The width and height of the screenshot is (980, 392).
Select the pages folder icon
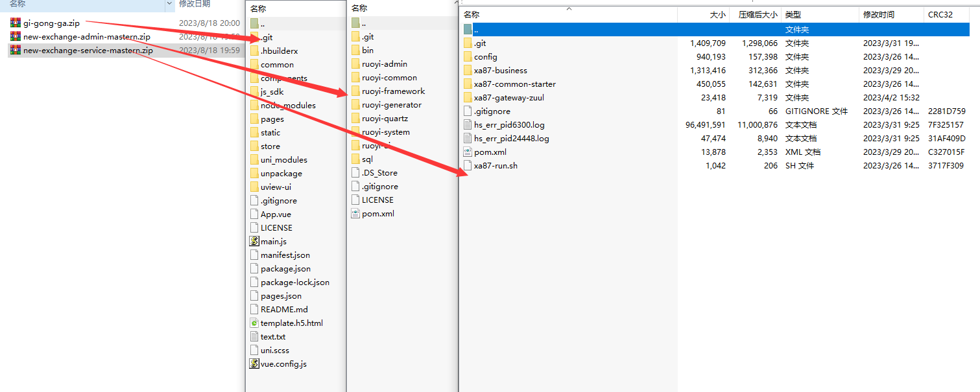pyautogui.click(x=254, y=119)
